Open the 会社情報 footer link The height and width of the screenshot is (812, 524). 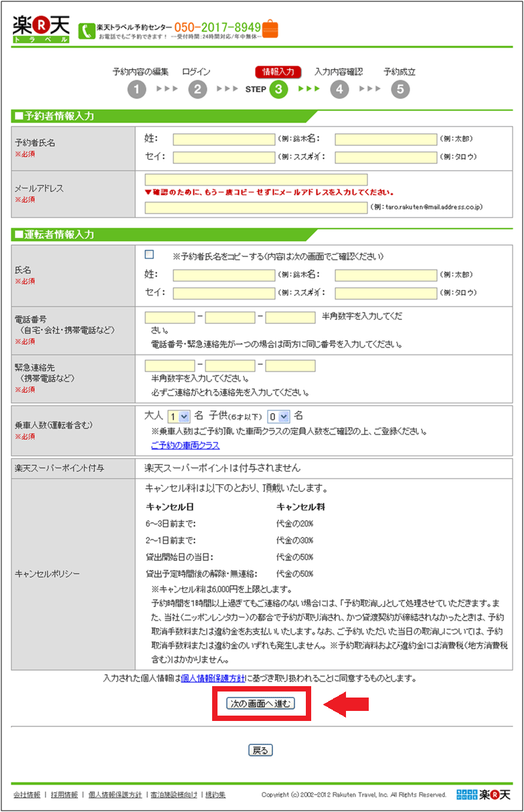27,795
